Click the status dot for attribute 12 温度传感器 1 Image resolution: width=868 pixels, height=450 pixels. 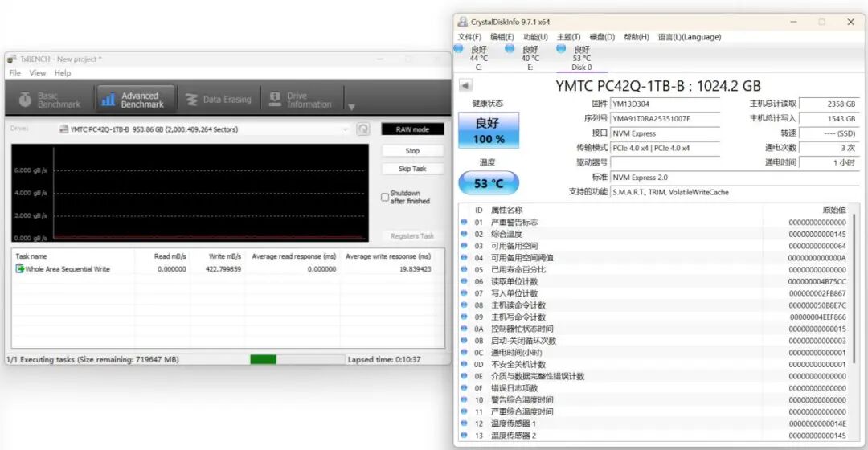(464, 423)
